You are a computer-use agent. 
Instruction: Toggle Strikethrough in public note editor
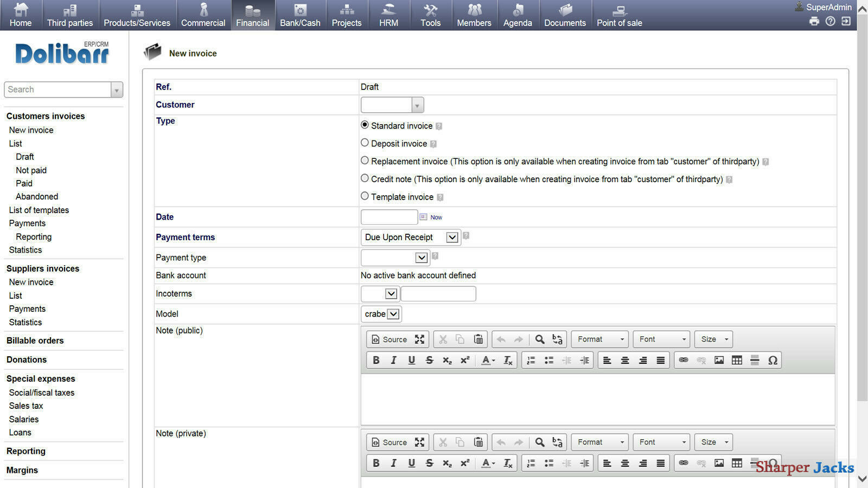click(x=429, y=360)
